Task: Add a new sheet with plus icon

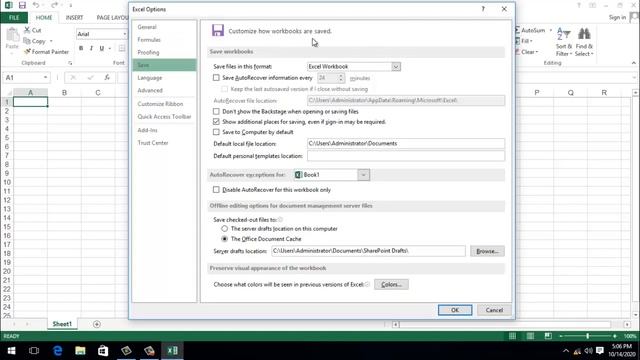Action: (97, 324)
